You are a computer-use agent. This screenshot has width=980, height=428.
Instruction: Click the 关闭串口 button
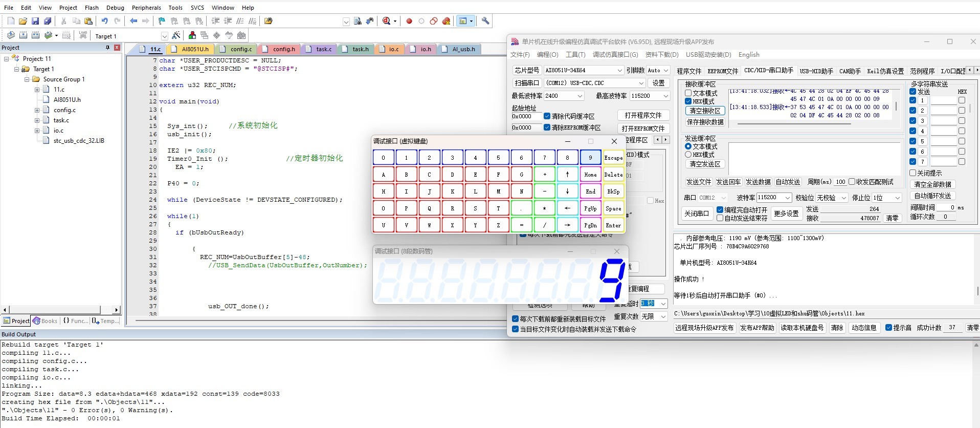point(697,213)
